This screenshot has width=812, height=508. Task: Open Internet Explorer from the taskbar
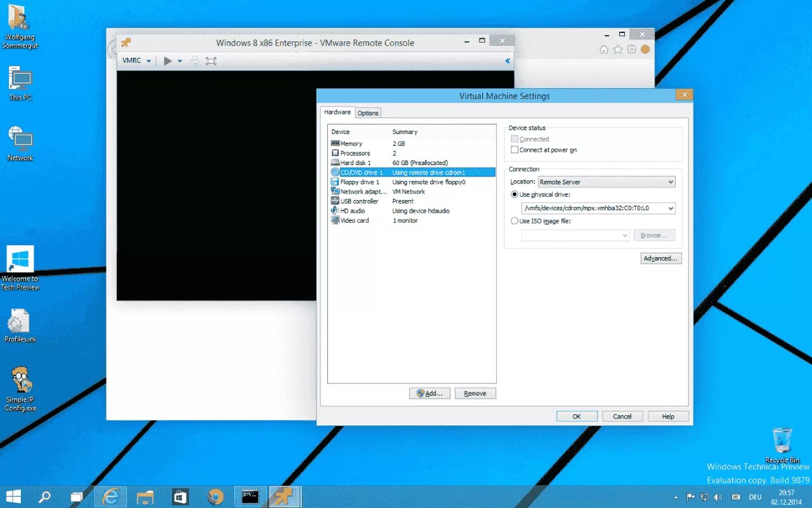coord(110,497)
